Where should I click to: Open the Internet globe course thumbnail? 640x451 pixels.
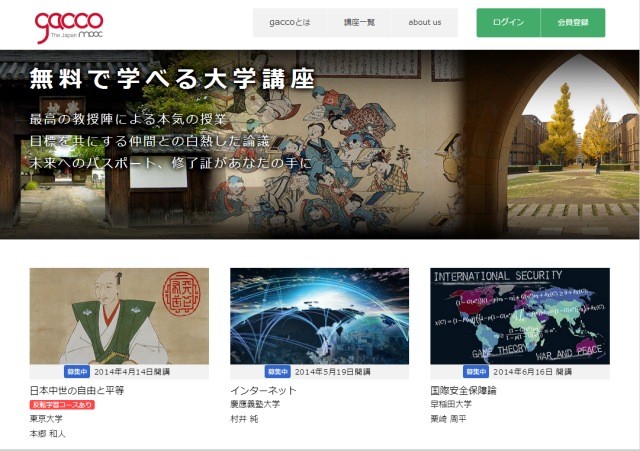319,316
